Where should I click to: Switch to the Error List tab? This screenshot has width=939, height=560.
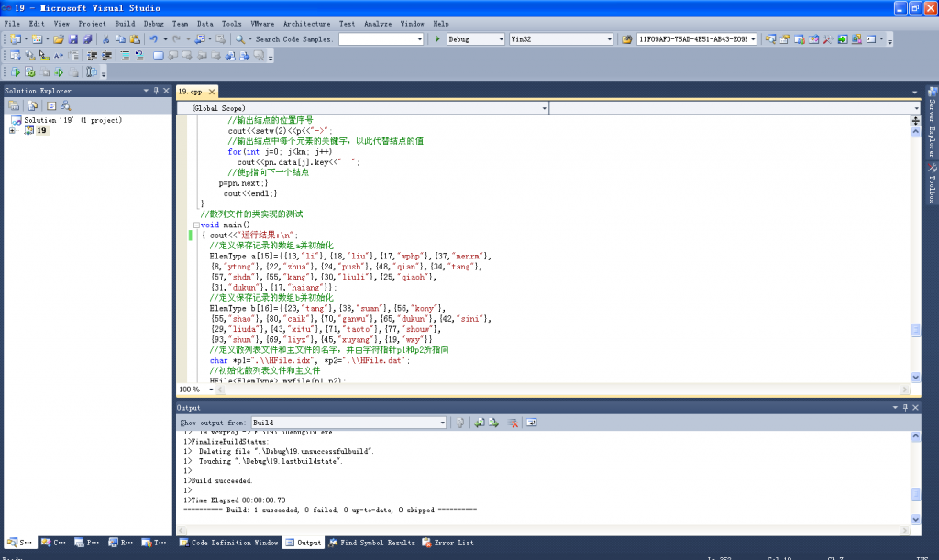[x=448, y=543]
